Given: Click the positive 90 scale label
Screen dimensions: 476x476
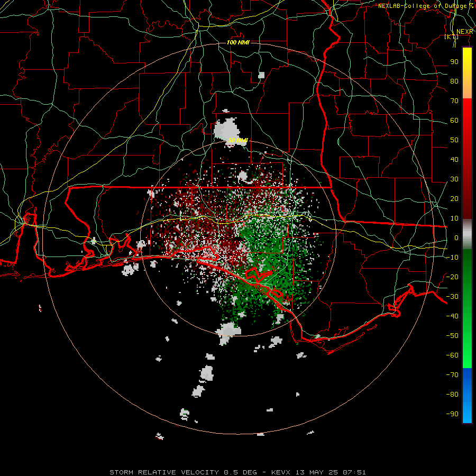Looking at the screenshot, I should (x=454, y=62).
